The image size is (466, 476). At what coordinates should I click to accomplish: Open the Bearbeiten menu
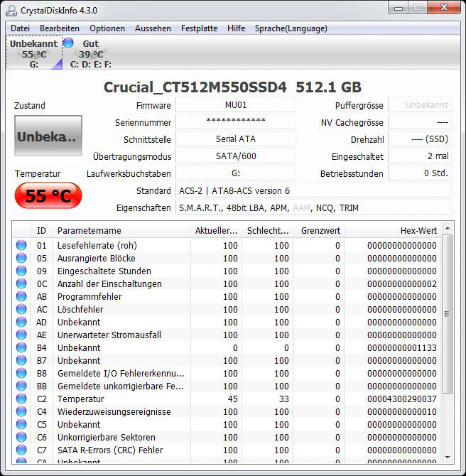coord(60,28)
